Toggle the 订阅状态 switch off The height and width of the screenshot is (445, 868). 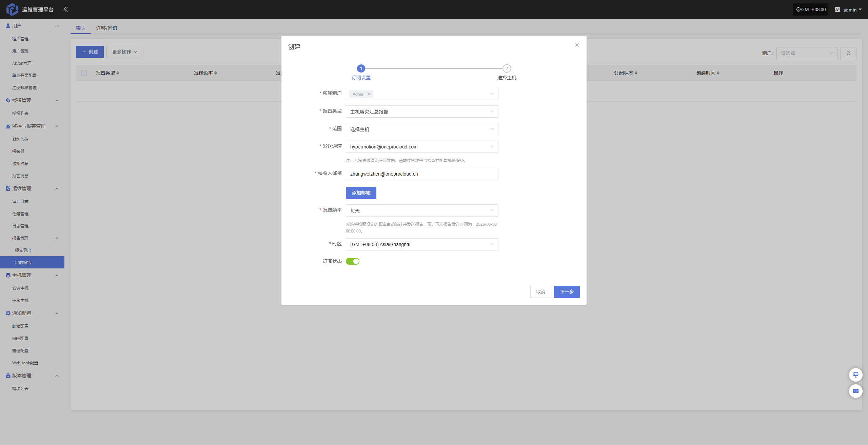(x=352, y=261)
